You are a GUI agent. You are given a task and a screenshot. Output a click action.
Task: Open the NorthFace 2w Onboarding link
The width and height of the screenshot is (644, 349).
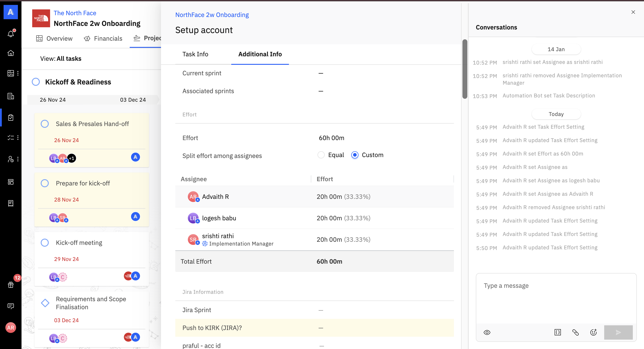point(212,15)
